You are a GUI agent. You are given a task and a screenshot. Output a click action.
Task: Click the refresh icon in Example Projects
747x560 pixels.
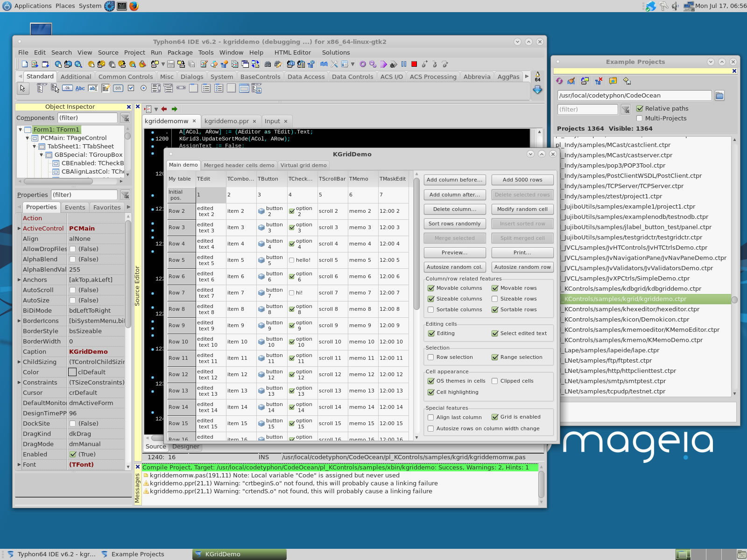(559, 81)
